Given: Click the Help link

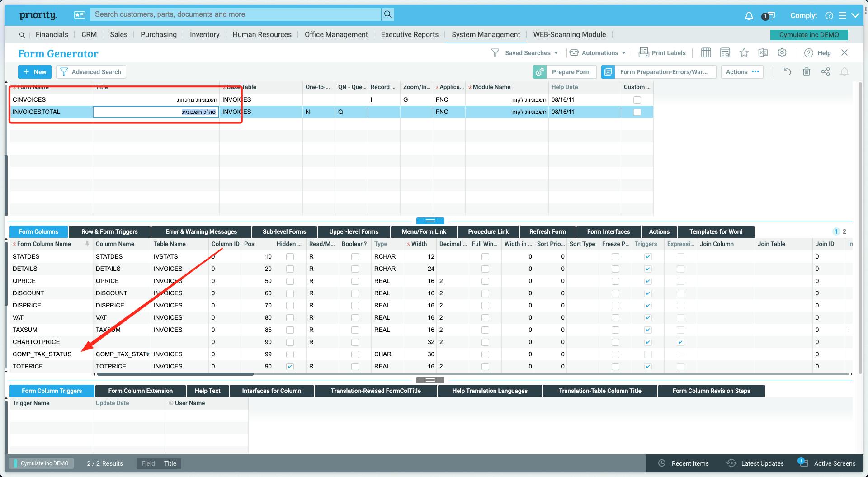Looking at the screenshot, I should (818, 53).
